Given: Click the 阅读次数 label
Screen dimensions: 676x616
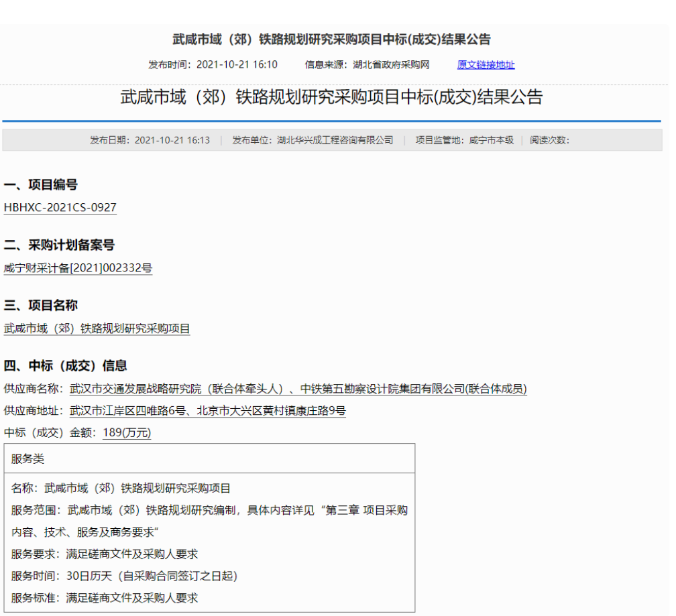Looking at the screenshot, I should coord(549,140).
